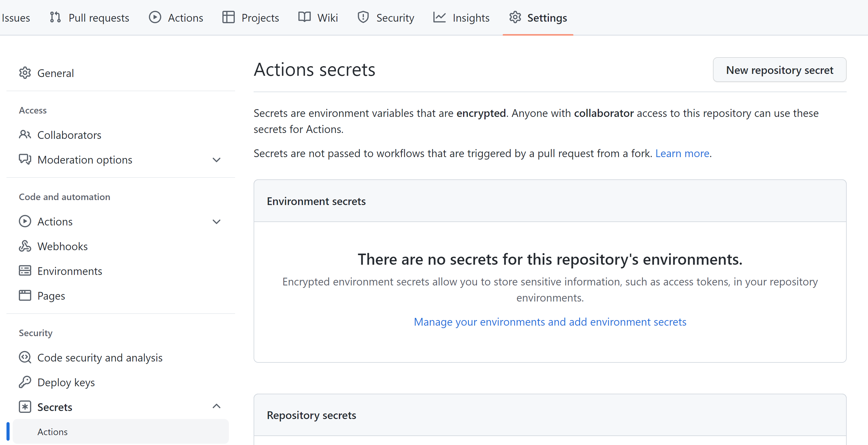Click 'There are no secrets' heading
Viewport: 868px width, 445px height.
tap(550, 259)
